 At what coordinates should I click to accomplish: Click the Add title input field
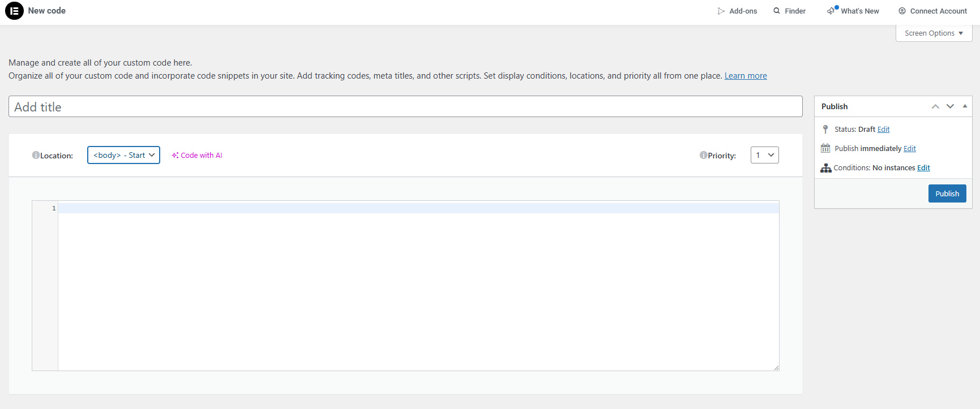pyautogui.click(x=405, y=106)
